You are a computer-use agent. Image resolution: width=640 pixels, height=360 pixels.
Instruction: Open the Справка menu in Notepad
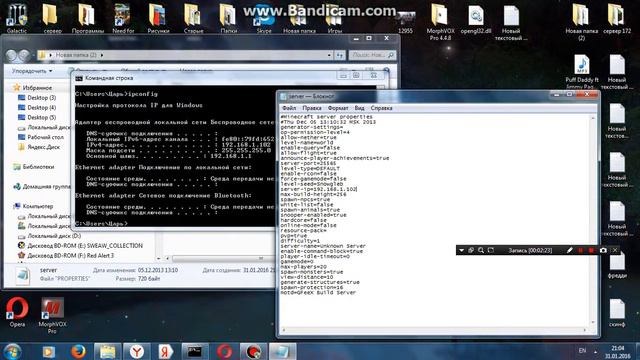381,108
